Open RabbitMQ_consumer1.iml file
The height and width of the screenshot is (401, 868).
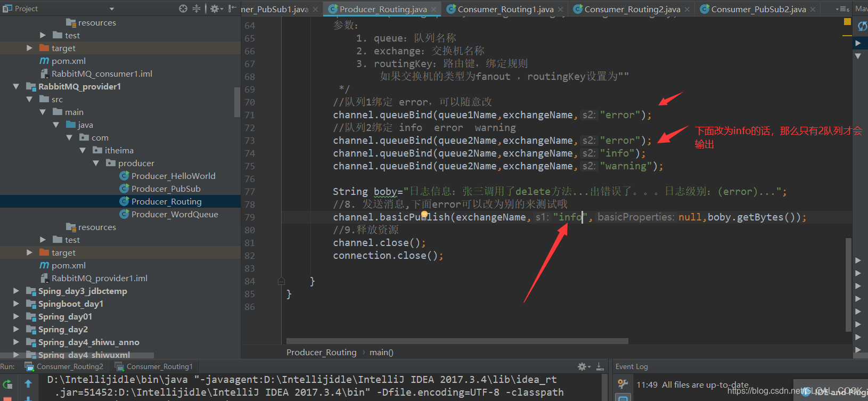(102, 73)
